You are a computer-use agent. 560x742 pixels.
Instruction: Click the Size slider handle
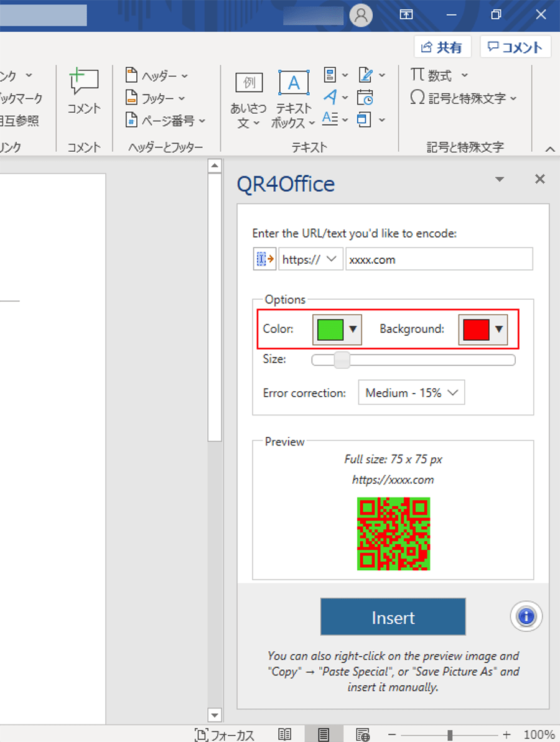point(342,360)
